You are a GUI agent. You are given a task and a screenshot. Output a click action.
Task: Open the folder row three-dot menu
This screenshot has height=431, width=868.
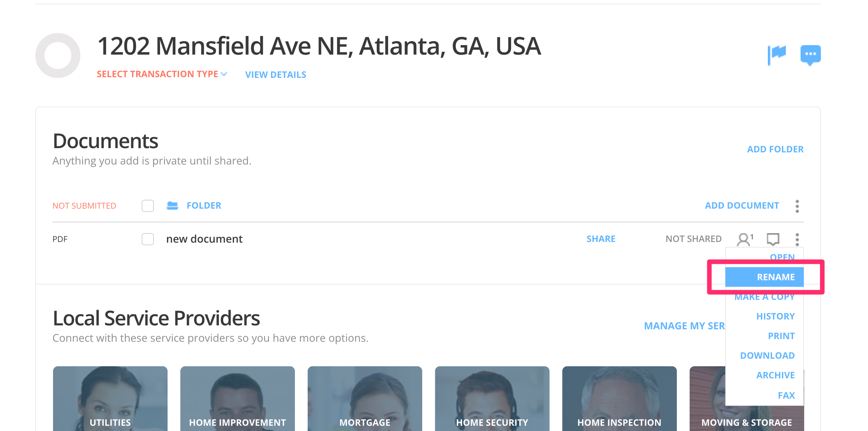(x=797, y=206)
